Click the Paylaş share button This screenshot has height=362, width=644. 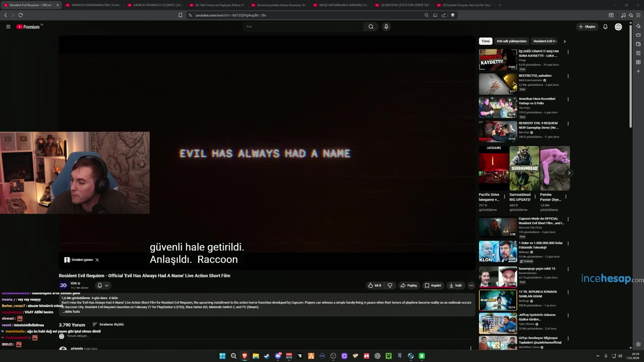(409, 286)
